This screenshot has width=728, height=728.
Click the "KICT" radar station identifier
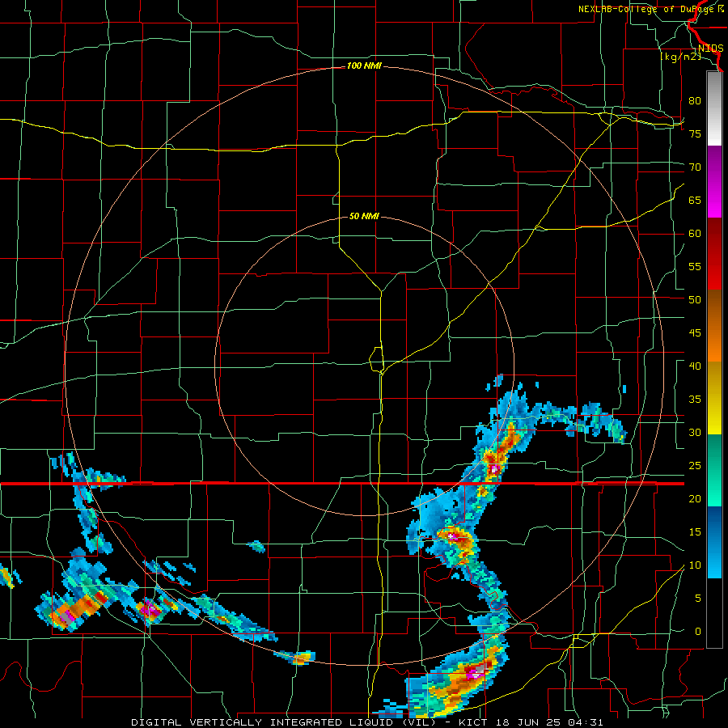(472, 722)
